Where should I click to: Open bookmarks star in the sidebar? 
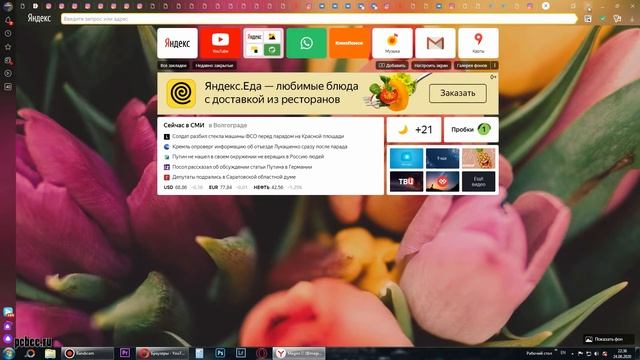(x=8, y=47)
